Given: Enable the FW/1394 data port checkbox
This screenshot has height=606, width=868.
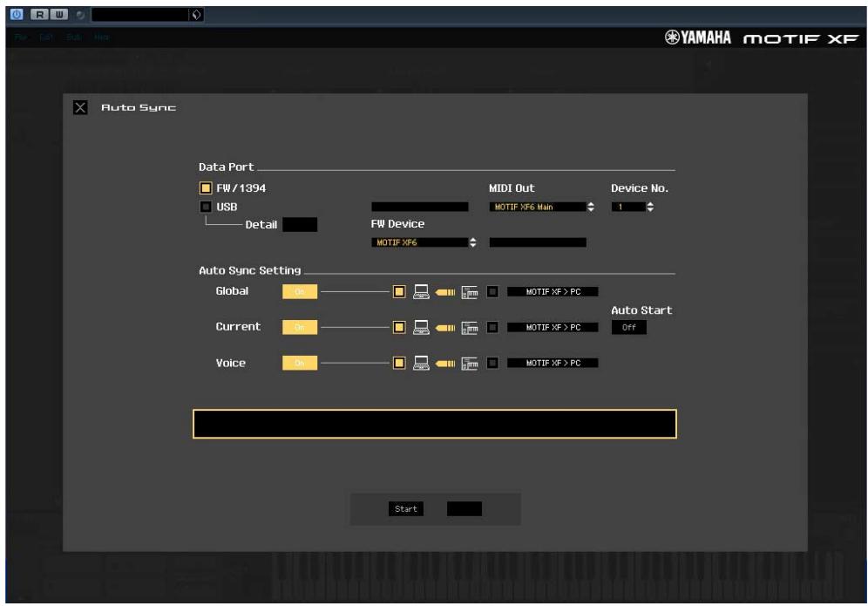Looking at the screenshot, I should tap(206, 188).
